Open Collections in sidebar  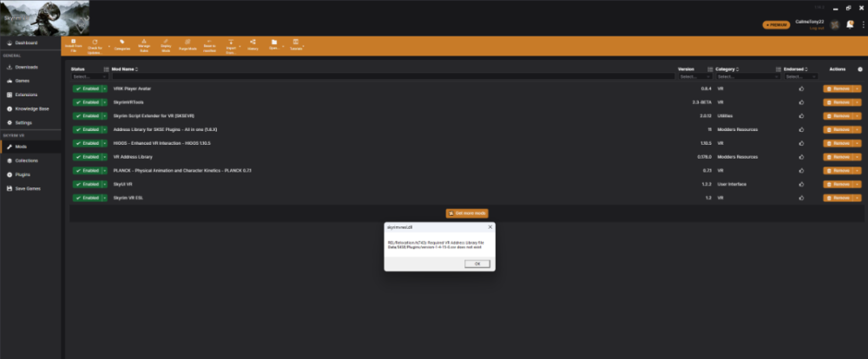point(30,160)
